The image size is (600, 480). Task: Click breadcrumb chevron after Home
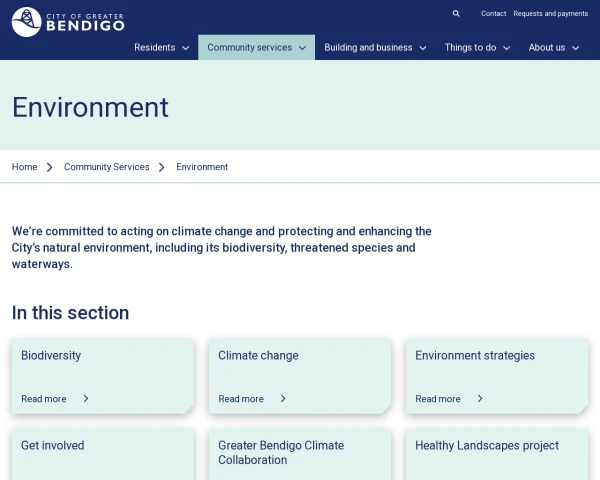pyautogui.click(x=50, y=167)
